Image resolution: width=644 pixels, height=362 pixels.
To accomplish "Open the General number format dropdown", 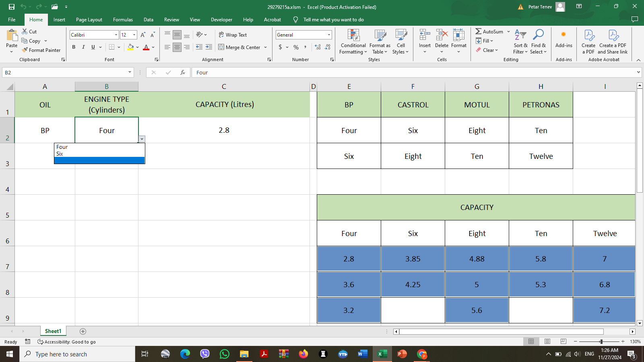I will (329, 35).
